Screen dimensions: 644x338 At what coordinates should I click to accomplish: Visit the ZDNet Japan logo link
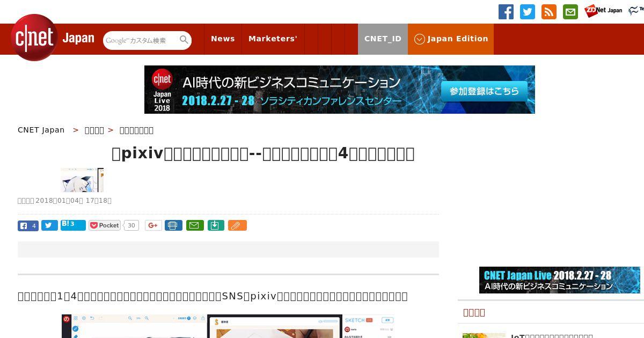click(x=603, y=11)
